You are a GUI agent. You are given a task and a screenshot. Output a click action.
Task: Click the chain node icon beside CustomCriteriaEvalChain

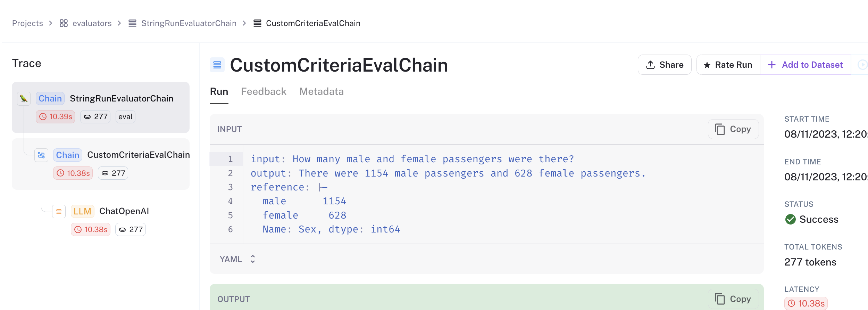(41, 155)
